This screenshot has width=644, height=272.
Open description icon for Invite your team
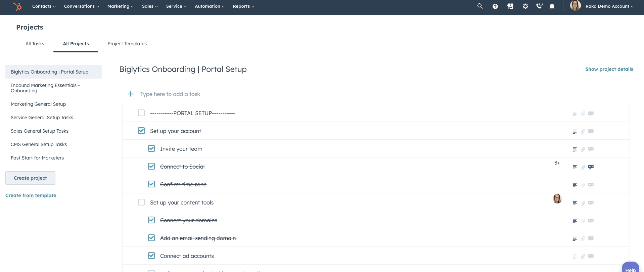coord(574,149)
